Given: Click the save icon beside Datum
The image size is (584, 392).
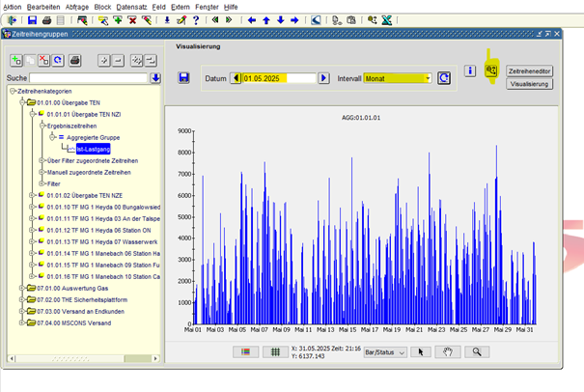Looking at the screenshot, I should click(183, 78).
